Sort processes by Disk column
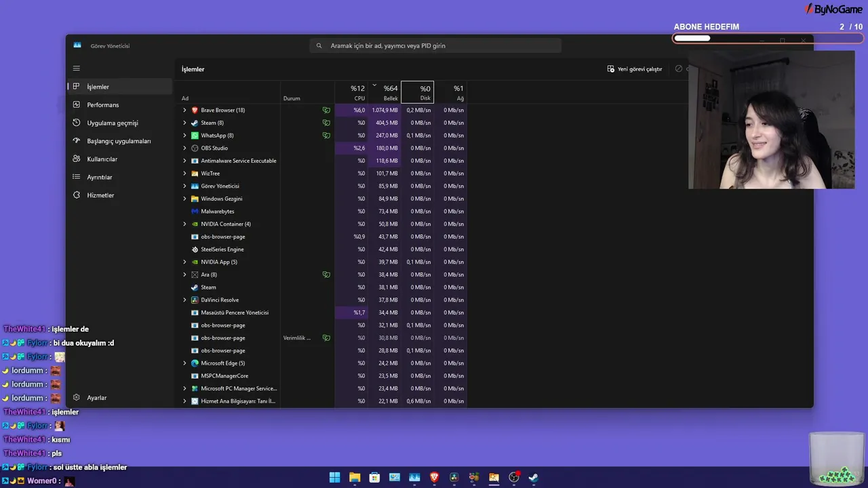Image resolution: width=868 pixels, height=488 pixels. click(418, 93)
